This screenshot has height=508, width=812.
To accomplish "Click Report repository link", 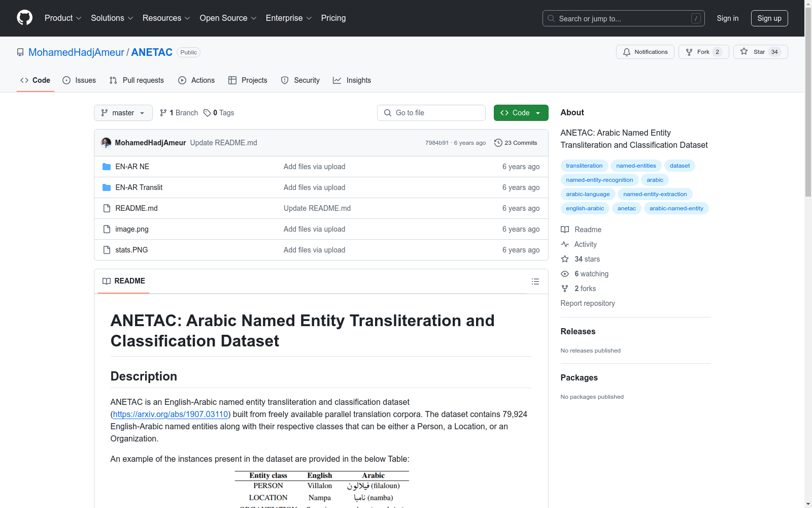I will click(x=588, y=303).
